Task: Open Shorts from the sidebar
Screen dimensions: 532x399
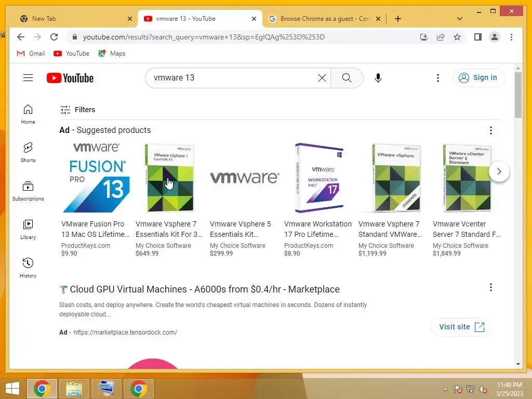Action: (28, 153)
